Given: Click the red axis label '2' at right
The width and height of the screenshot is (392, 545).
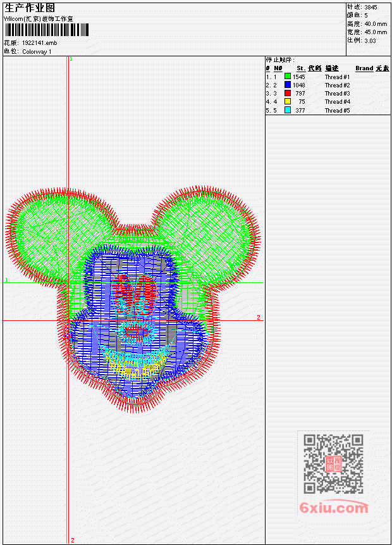Looking at the screenshot, I should coord(259,317).
